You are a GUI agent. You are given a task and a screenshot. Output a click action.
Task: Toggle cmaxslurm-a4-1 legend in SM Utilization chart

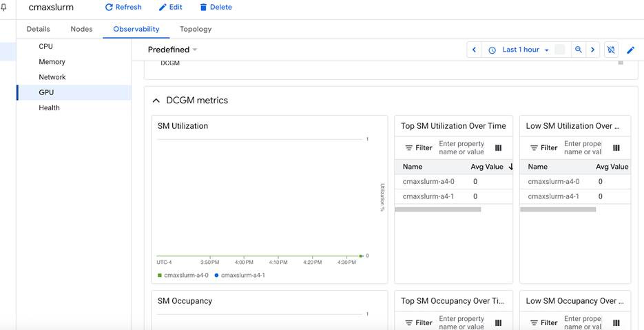(x=240, y=276)
